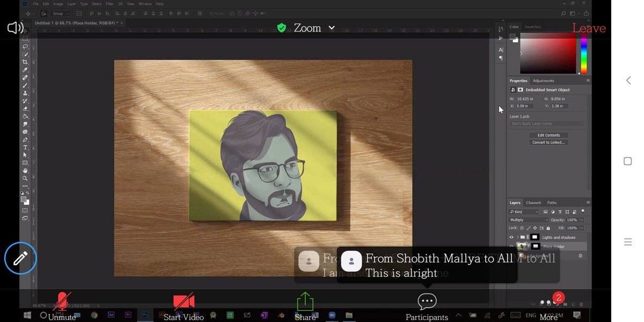Filter layers by type layers
The image size is (644, 322).
[560, 211]
